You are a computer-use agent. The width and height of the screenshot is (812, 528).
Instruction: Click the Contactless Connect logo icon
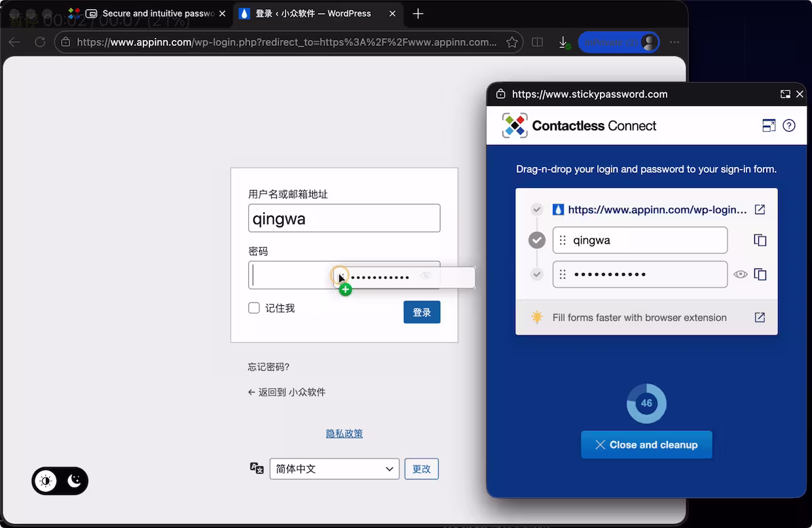pyautogui.click(x=515, y=125)
